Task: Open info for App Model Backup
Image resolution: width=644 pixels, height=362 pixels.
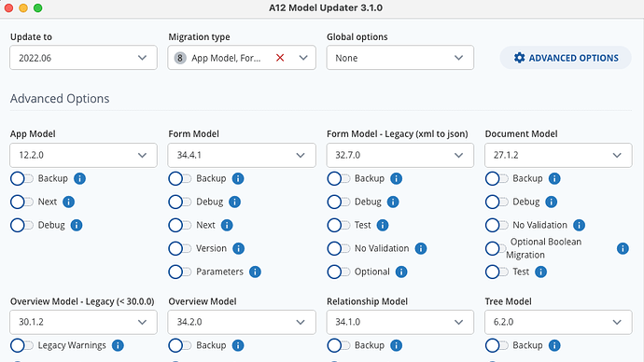Action: pos(79,178)
